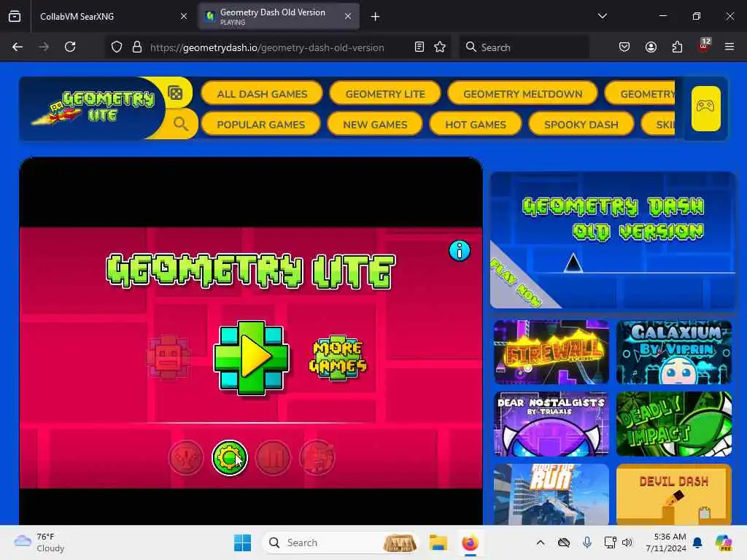Expand the list all tabs dropdown
This screenshot has width=747, height=560.
point(602,16)
